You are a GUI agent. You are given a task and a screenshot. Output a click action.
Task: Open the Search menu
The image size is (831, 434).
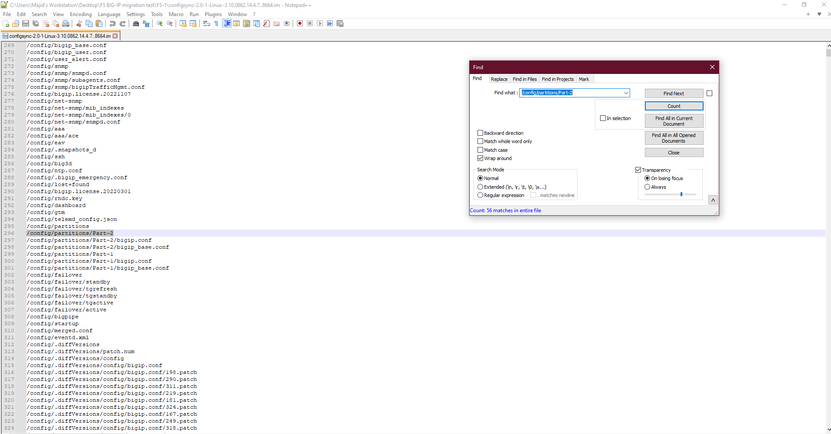(39, 14)
